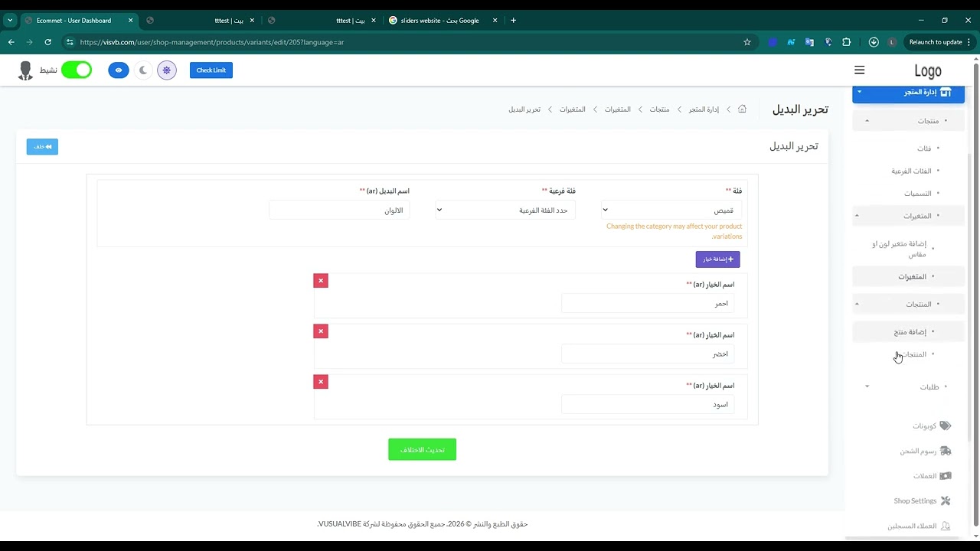Remove the اسود option with red X
980x551 pixels.
pos(321,382)
